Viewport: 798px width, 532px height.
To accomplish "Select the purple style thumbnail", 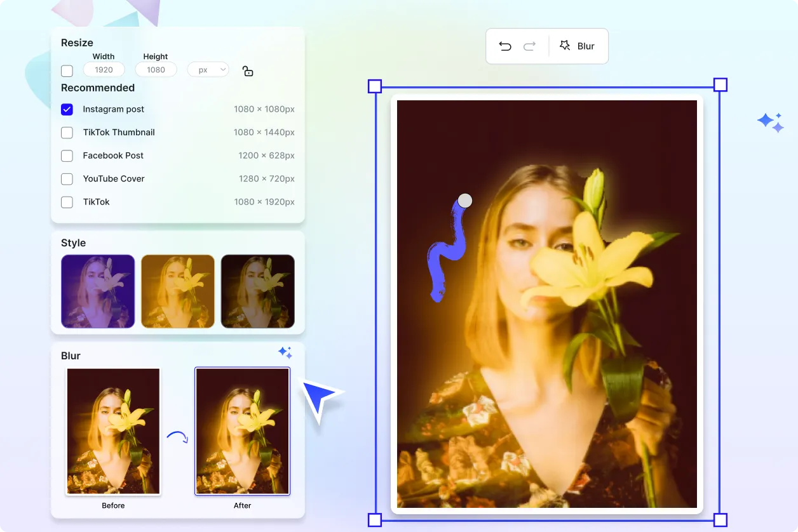I will [98, 291].
